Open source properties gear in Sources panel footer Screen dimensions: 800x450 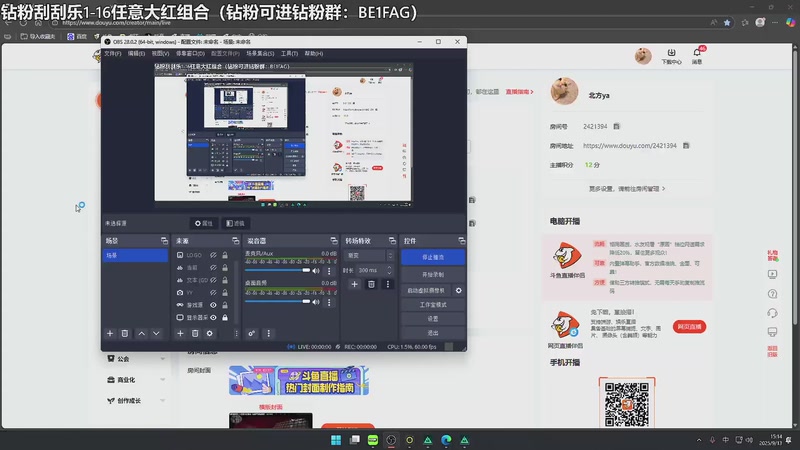click(x=209, y=333)
